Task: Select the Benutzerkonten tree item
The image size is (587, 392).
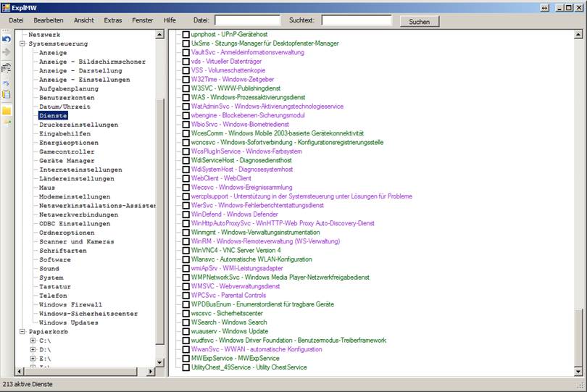Action: pos(67,98)
